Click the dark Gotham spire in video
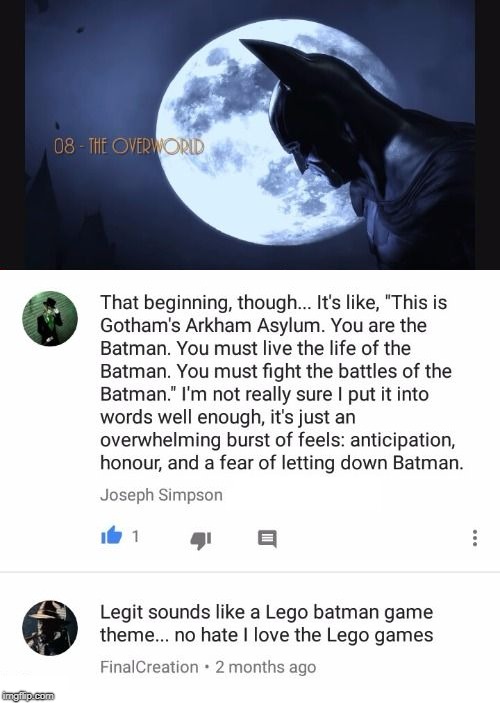 click(44, 211)
